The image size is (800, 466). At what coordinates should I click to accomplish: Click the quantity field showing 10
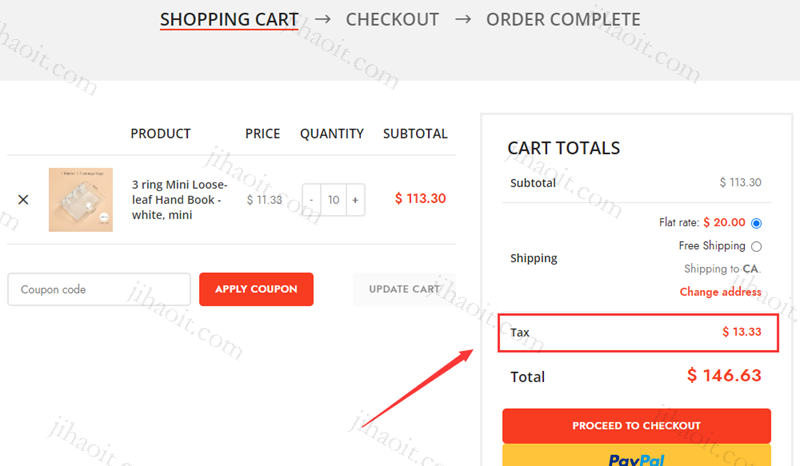pyautogui.click(x=333, y=200)
